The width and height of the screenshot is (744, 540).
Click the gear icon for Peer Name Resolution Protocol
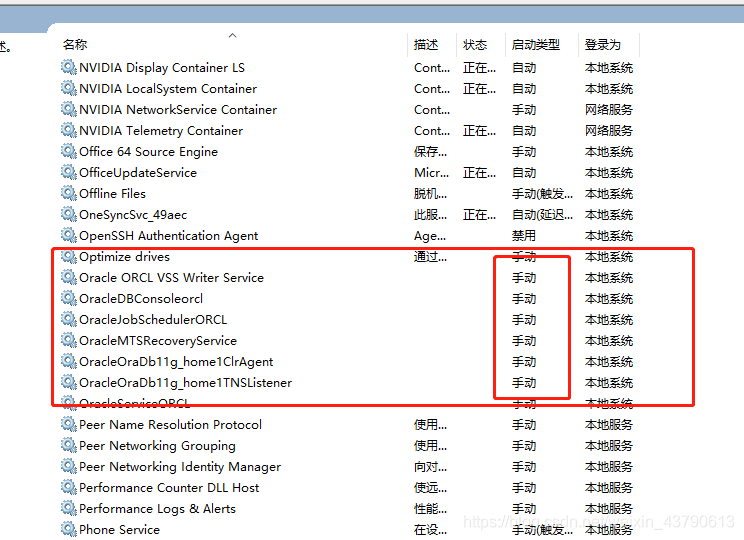(69, 424)
